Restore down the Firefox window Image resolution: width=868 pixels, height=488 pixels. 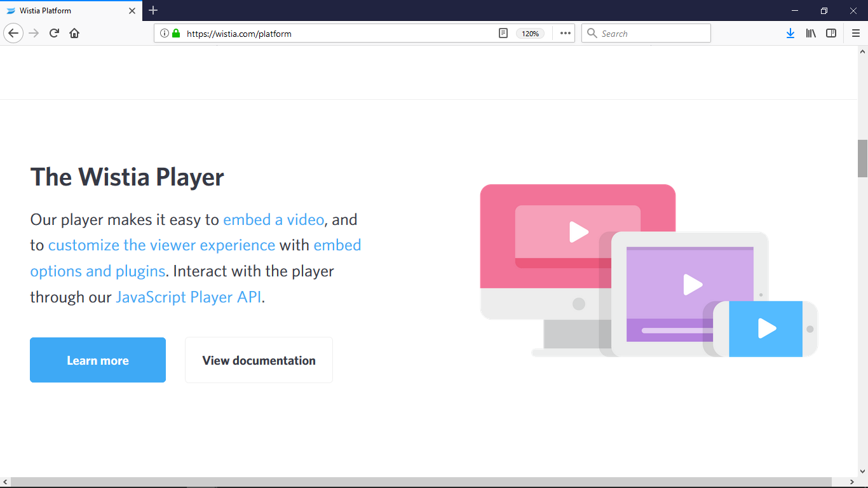pos(824,11)
